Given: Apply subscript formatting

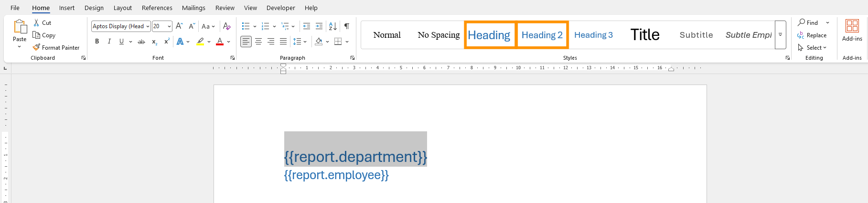Looking at the screenshot, I should coord(154,42).
